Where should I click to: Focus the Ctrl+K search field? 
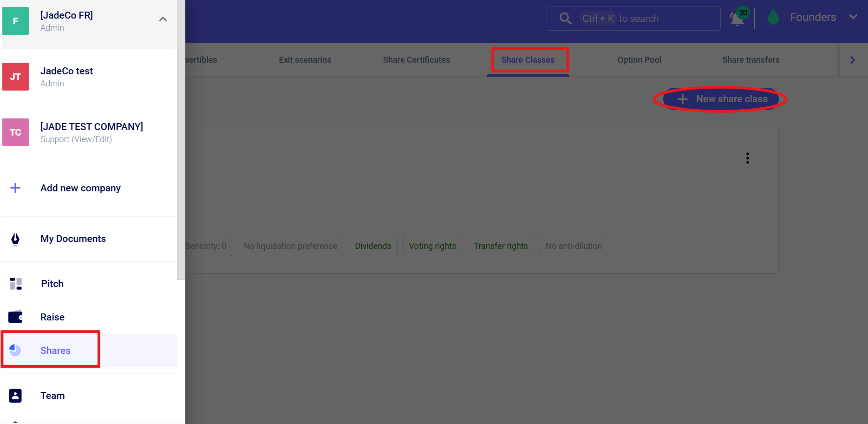pos(641,19)
